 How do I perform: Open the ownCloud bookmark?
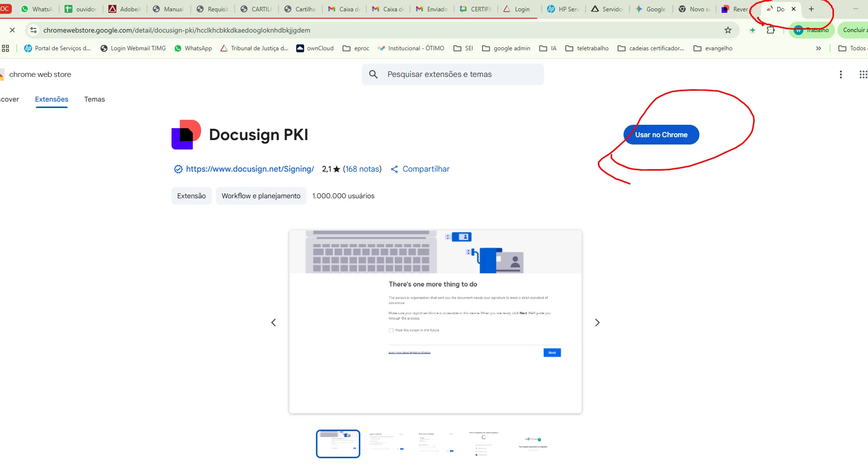[x=315, y=48]
